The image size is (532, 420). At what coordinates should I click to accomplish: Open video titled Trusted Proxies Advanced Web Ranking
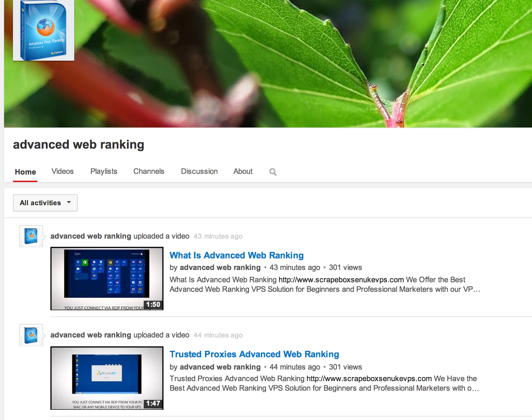tap(254, 354)
